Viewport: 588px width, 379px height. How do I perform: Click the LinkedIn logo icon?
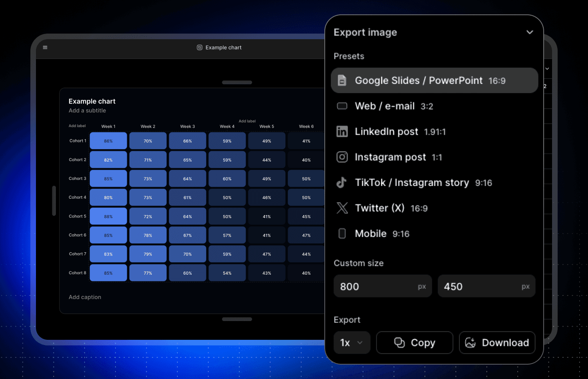pyautogui.click(x=342, y=132)
